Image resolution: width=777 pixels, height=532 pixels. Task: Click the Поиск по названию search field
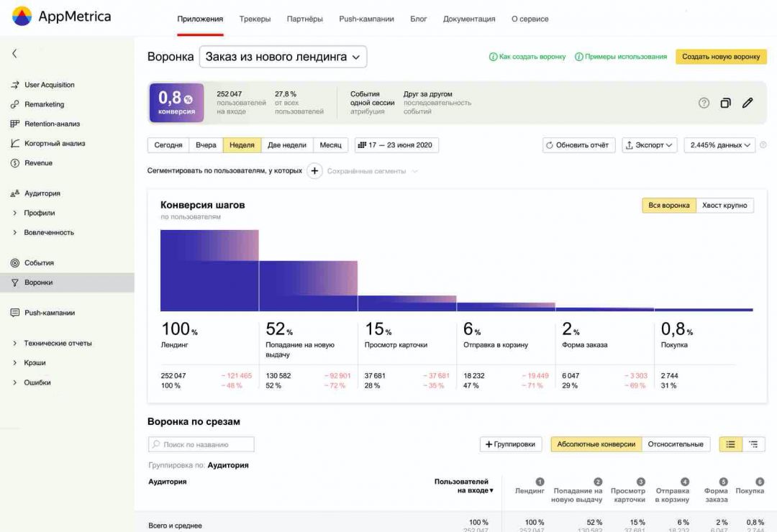[200, 444]
